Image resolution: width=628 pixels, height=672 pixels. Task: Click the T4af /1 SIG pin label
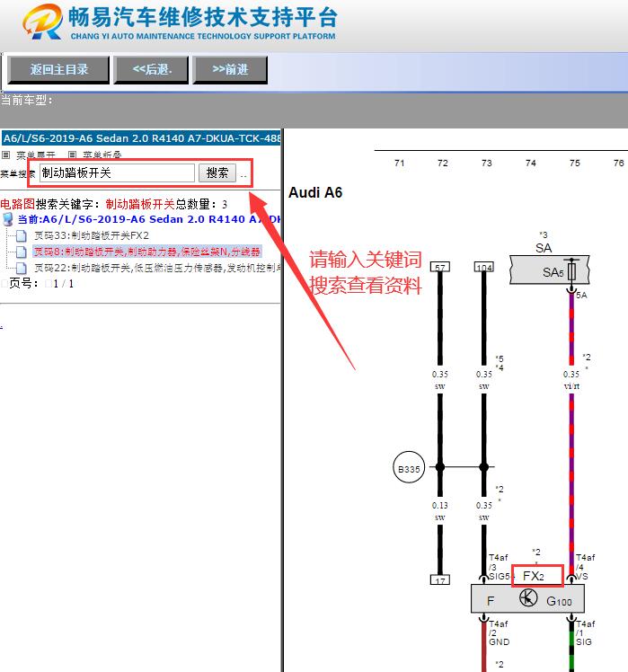585,633
